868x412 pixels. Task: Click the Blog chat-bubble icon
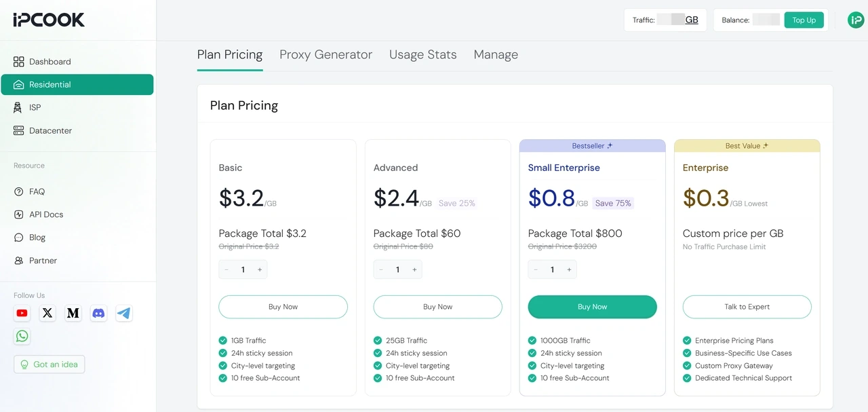tap(19, 238)
